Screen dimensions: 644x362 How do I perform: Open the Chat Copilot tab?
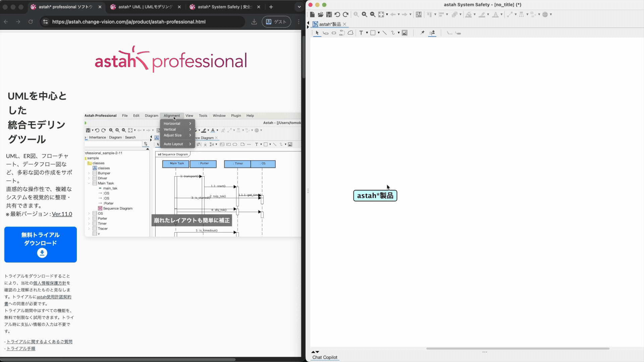point(325,357)
